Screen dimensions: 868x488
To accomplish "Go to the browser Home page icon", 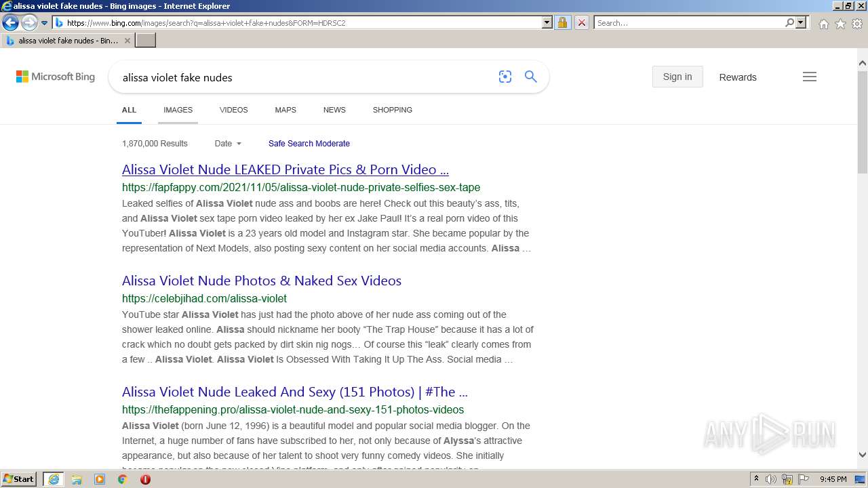I will pyautogui.click(x=823, y=24).
